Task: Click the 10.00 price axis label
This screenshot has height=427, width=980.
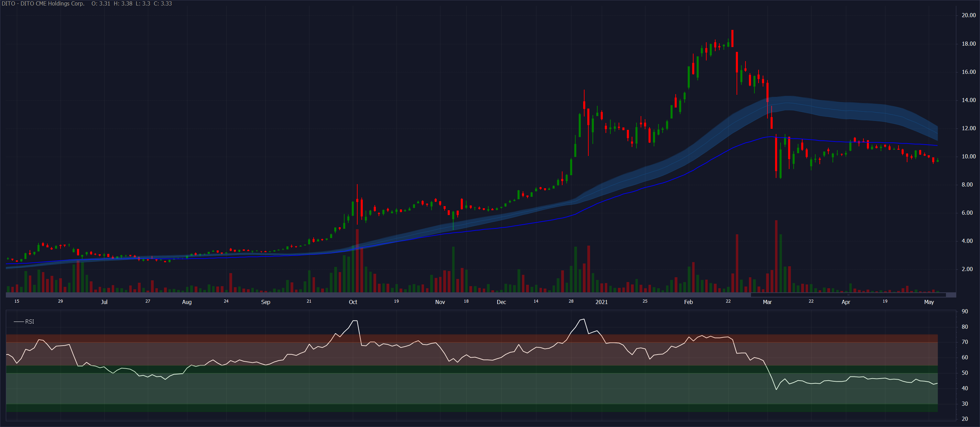Action: tap(968, 156)
